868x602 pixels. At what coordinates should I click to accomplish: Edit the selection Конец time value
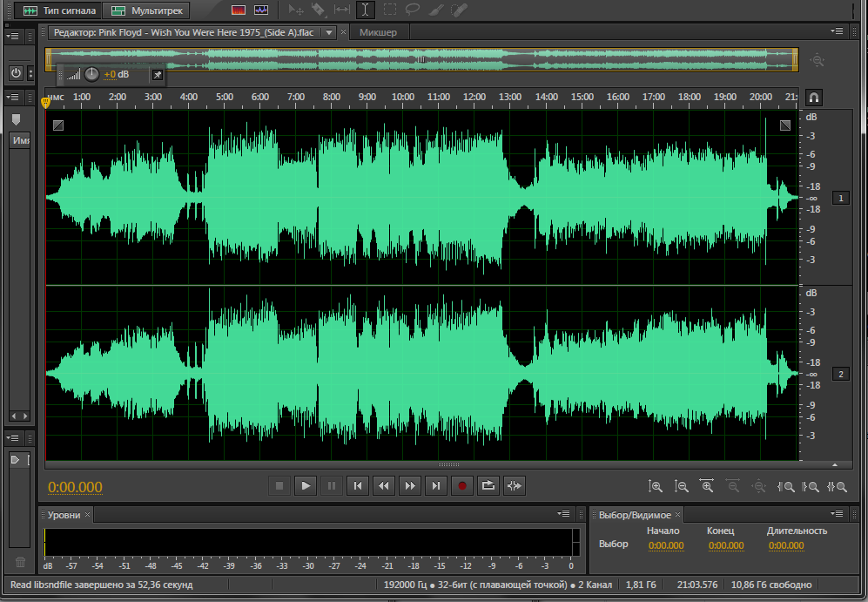[726, 545]
